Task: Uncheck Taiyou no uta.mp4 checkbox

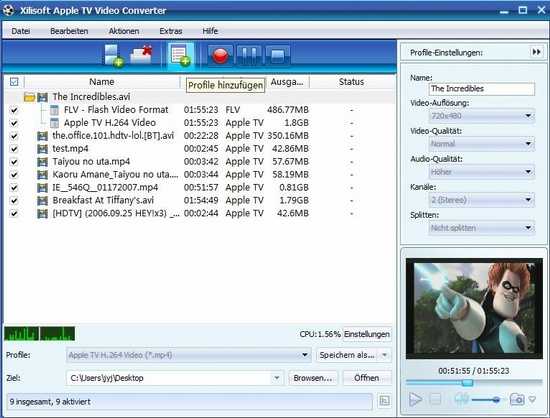Action: click(x=14, y=162)
